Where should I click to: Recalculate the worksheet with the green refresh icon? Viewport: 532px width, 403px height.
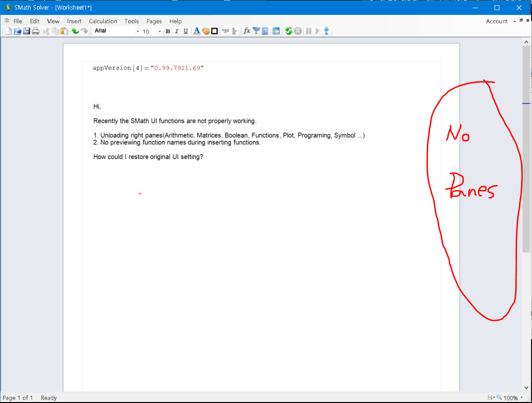(x=289, y=31)
